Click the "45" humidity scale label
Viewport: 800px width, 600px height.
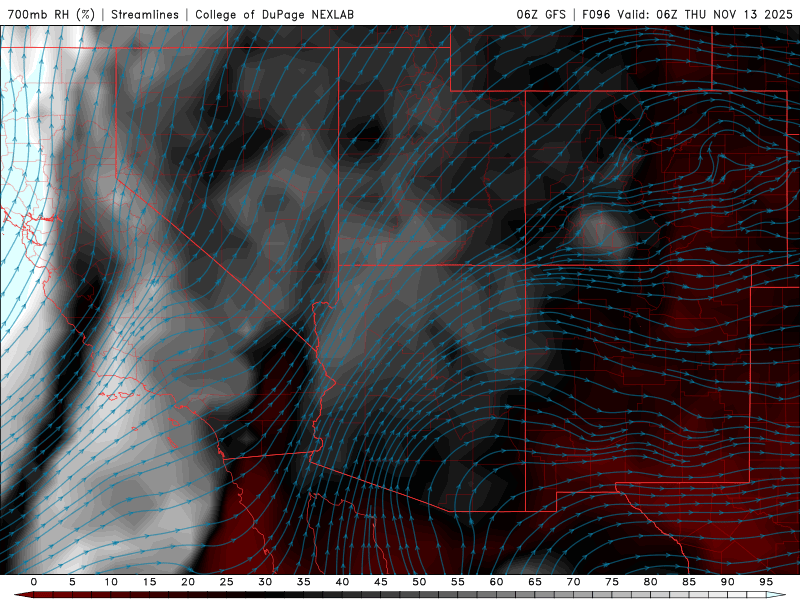pyautogui.click(x=380, y=582)
